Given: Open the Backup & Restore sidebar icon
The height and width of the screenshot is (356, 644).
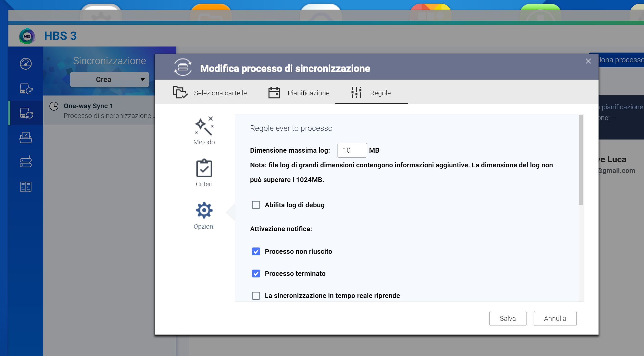Looking at the screenshot, I should (x=26, y=89).
